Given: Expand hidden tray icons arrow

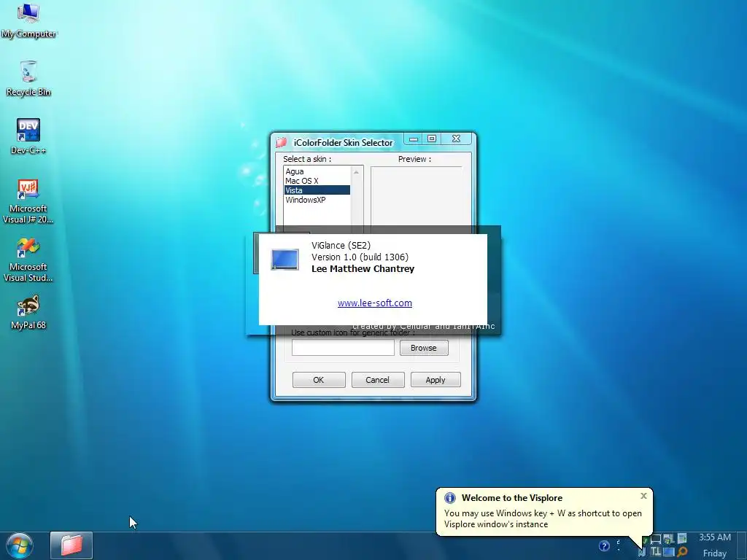Looking at the screenshot, I should (x=619, y=545).
